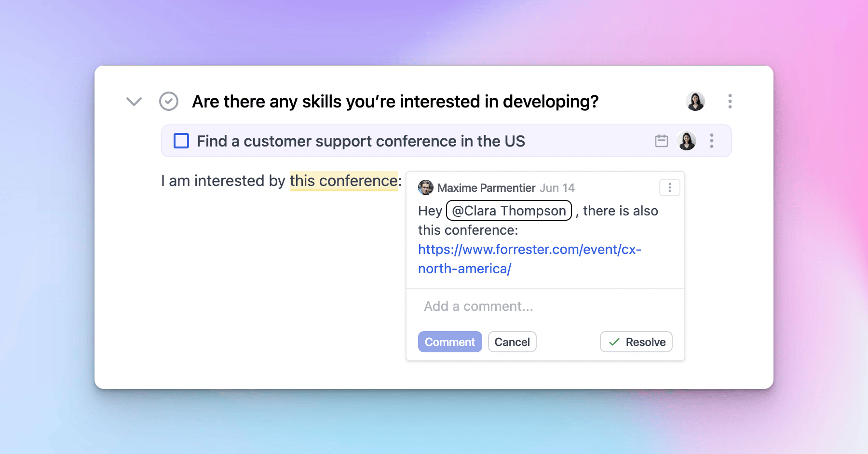The image size is (868, 454).
Task: Click Maxime Parmentier's avatar
Action: pos(426,187)
